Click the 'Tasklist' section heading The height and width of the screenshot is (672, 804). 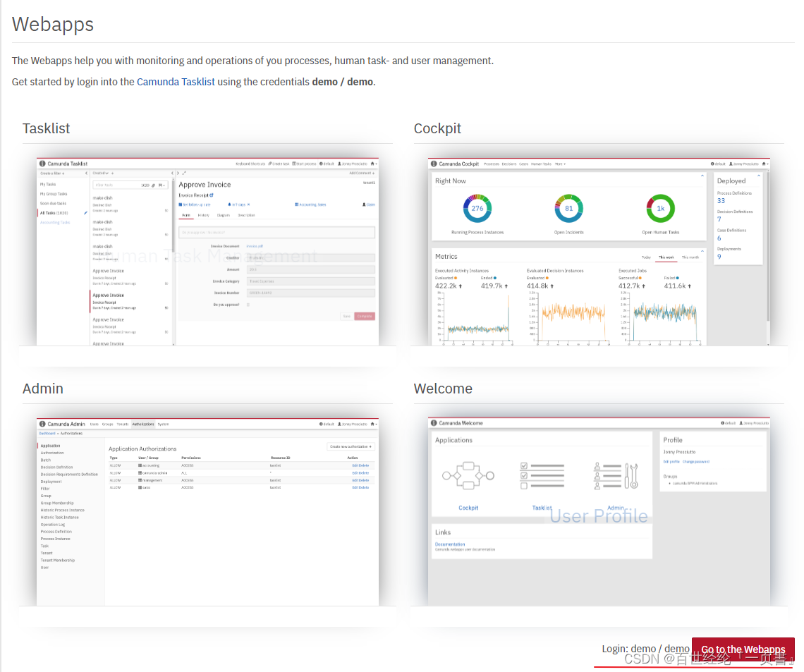(46, 128)
